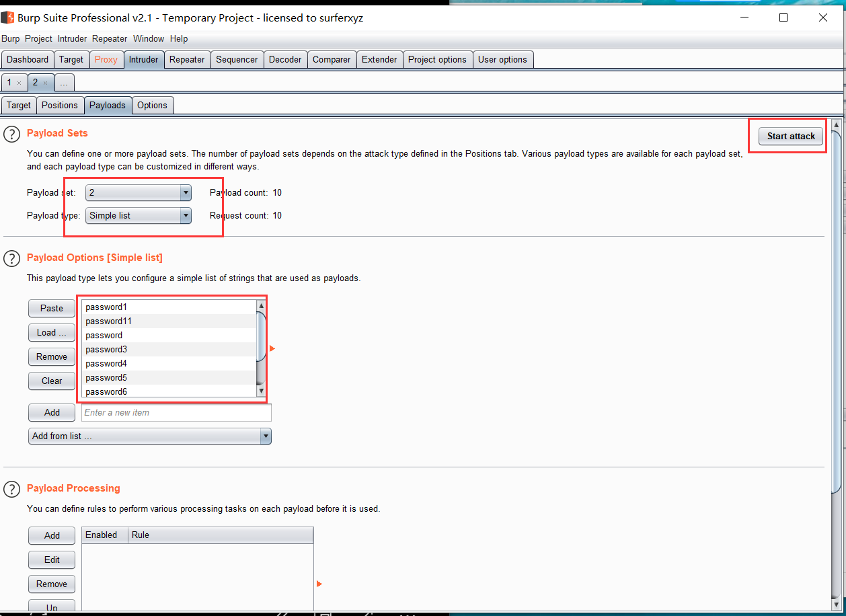Viewport: 846px width, 616px height.
Task: Click the Burp Suite logo icon
Action: 7,17
